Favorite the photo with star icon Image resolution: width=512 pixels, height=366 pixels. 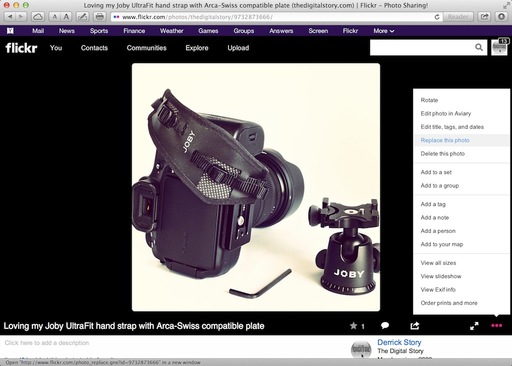353,326
